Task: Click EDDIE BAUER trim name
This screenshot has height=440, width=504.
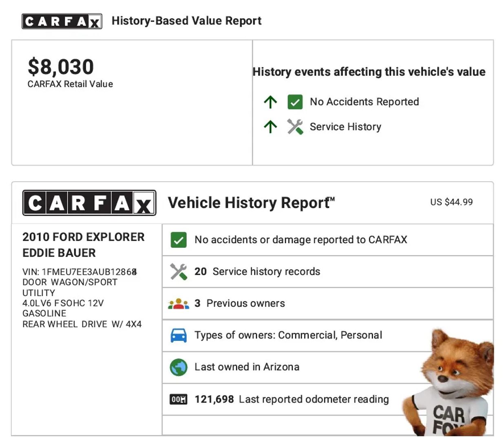Action: point(59,253)
